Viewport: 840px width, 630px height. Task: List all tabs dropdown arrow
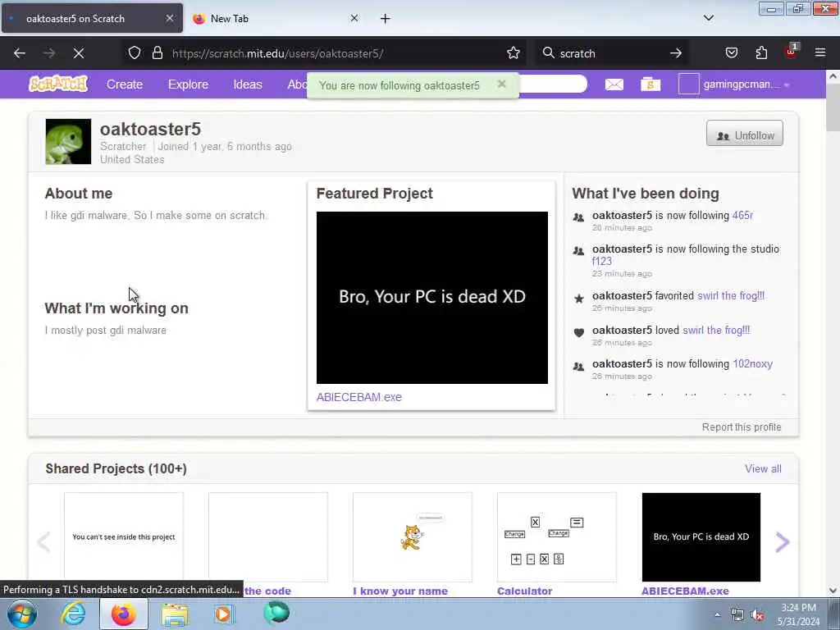coord(708,18)
